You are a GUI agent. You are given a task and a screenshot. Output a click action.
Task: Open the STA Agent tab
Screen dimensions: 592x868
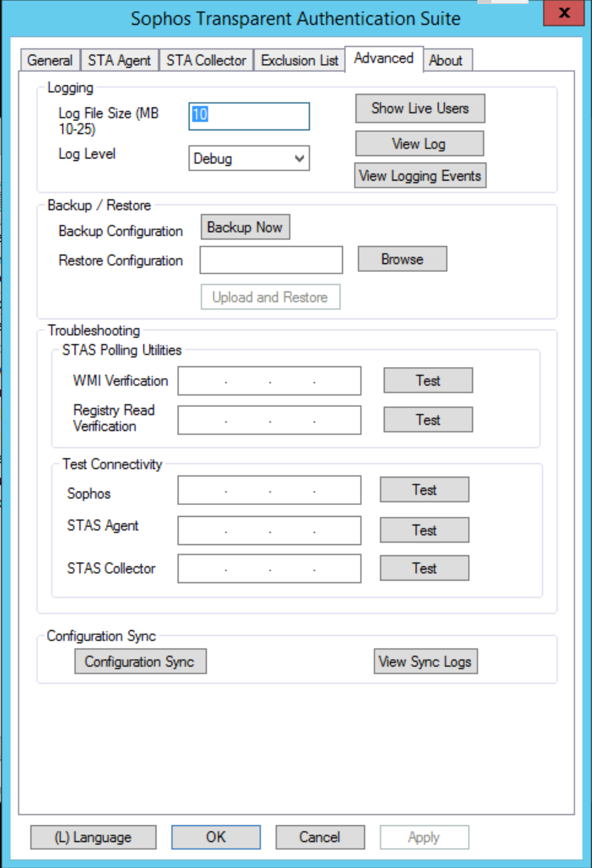click(119, 60)
